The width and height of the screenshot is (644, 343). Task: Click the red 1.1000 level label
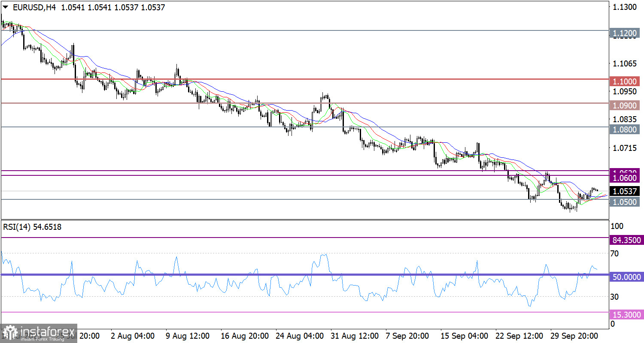pyautogui.click(x=625, y=81)
